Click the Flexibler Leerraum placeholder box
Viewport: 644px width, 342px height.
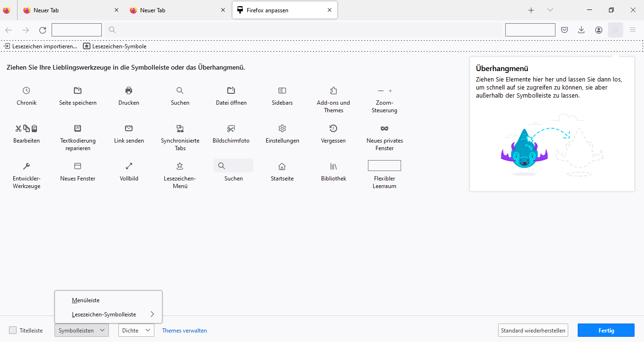point(385,165)
